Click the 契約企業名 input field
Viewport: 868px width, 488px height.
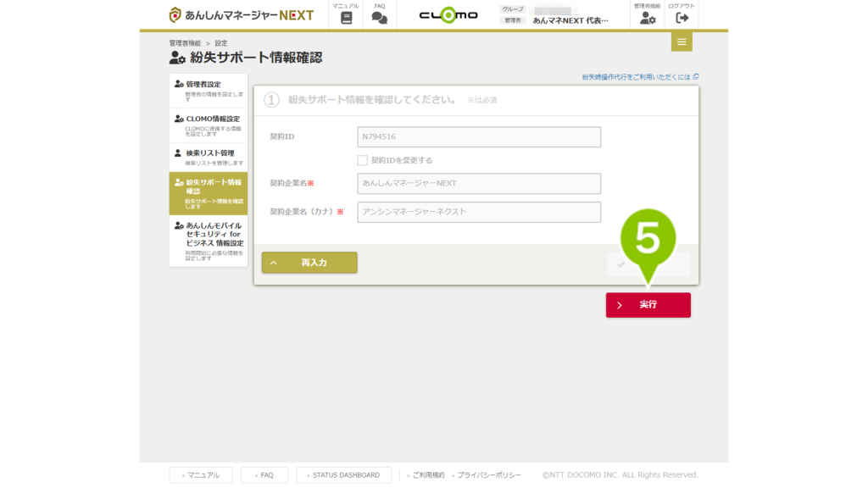pos(479,183)
